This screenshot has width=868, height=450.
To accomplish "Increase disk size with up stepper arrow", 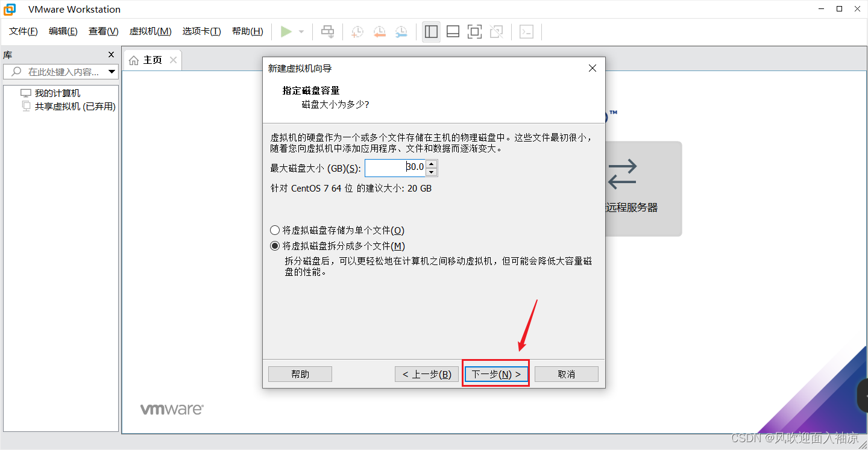I will click(431, 164).
